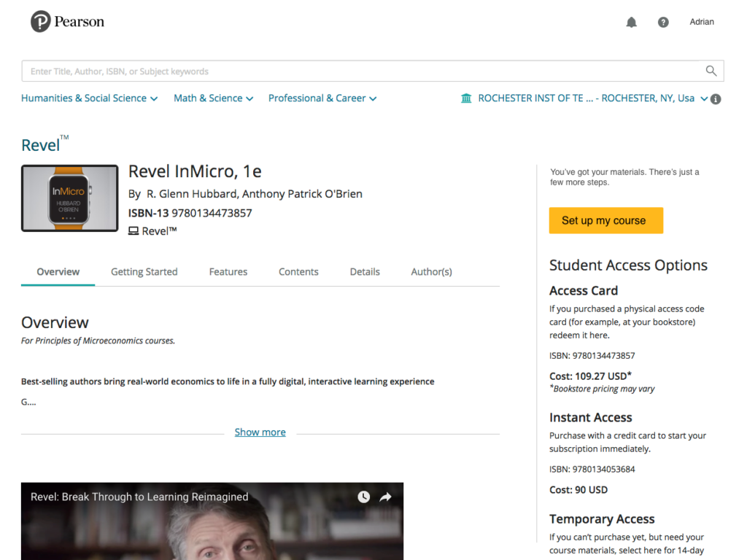
Task: Select the Overview tab
Action: point(58,272)
